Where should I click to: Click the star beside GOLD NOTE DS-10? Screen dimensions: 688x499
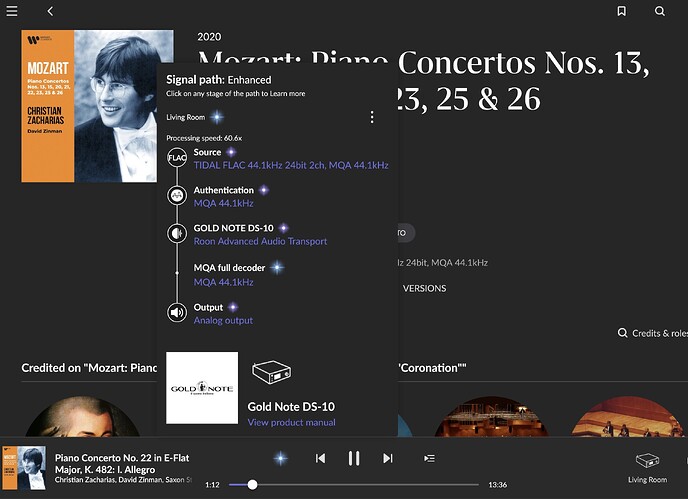pos(284,228)
